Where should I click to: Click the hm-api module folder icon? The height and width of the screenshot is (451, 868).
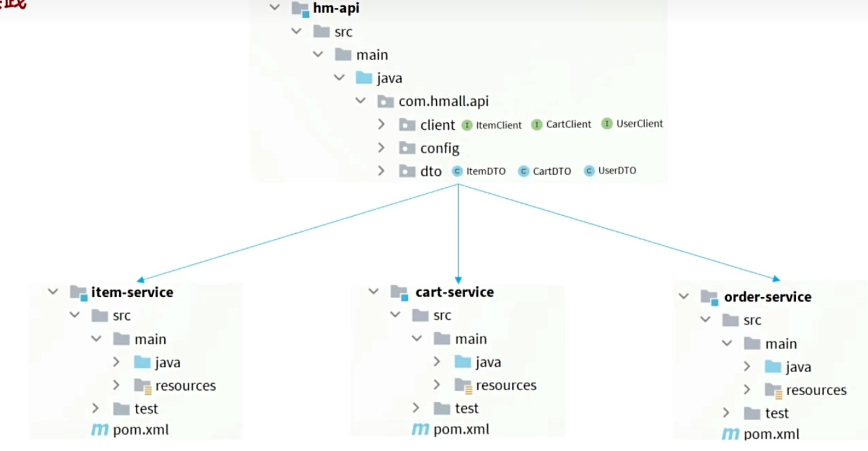(x=300, y=9)
